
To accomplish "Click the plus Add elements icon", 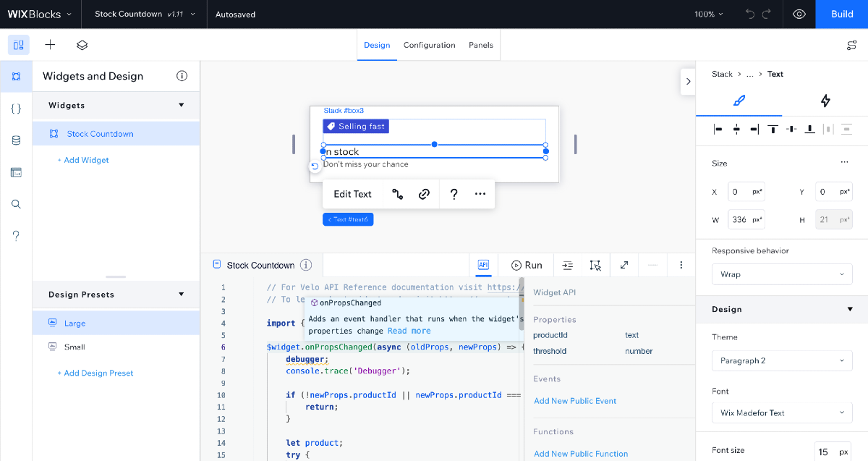I will point(50,45).
